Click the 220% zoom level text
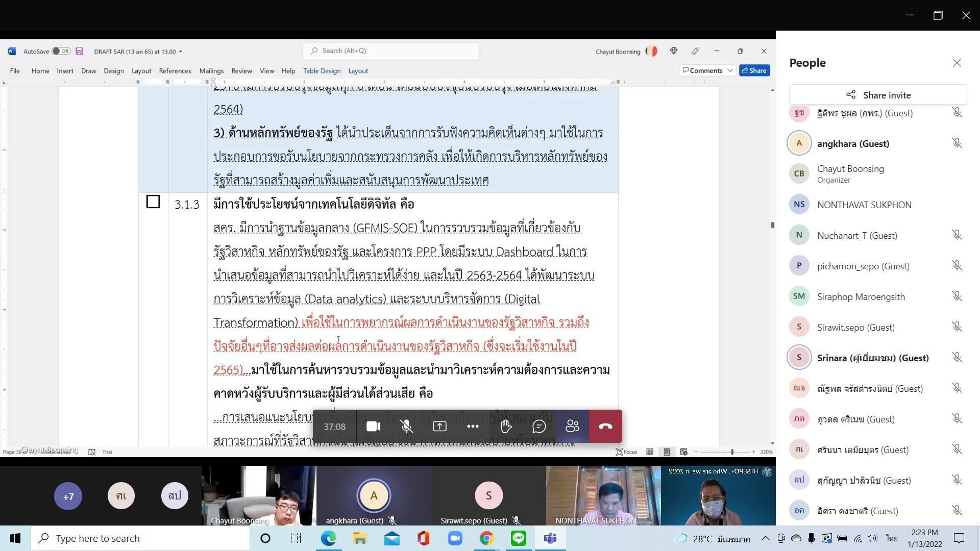 coord(766,452)
